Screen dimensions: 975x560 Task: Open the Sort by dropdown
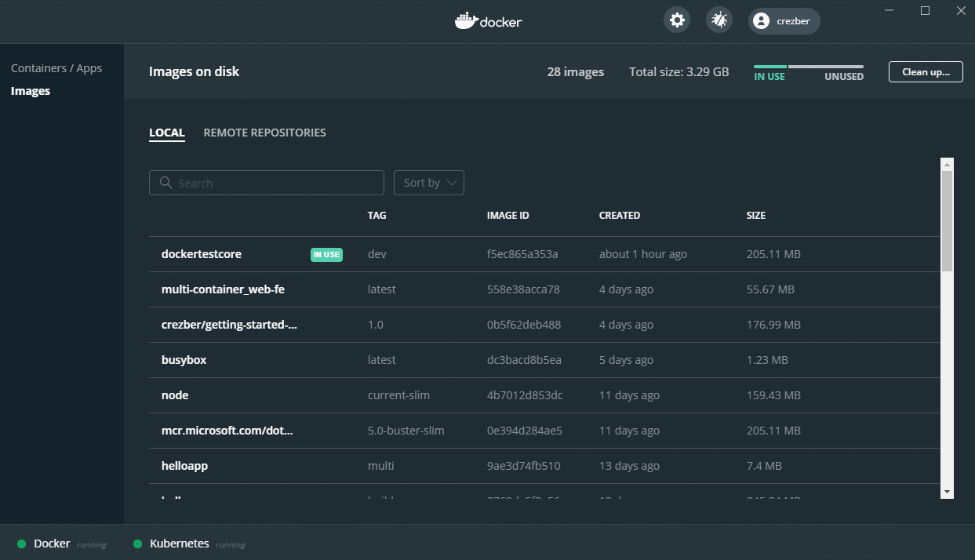(x=429, y=183)
